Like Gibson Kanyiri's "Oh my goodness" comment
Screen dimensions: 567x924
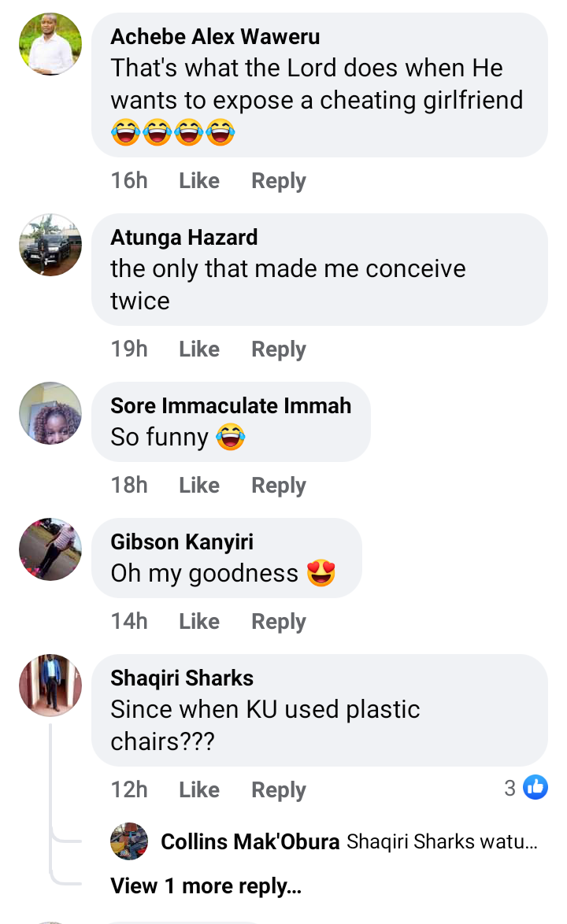coord(198,622)
